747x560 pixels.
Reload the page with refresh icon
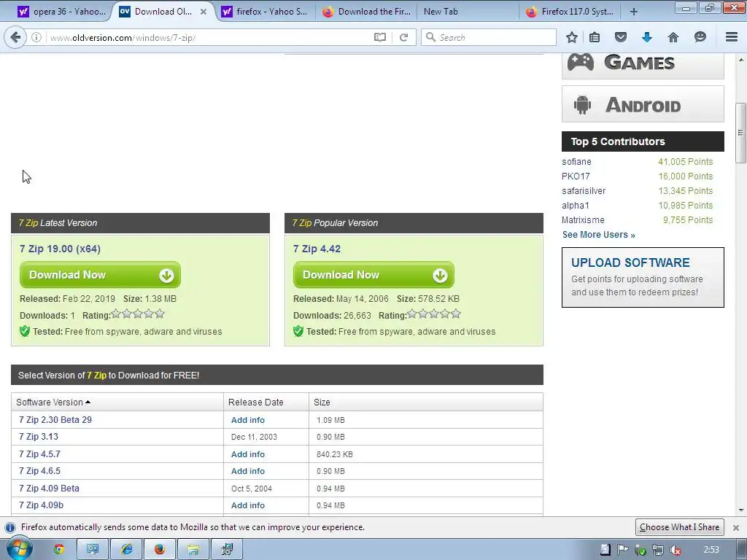pos(403,37)
